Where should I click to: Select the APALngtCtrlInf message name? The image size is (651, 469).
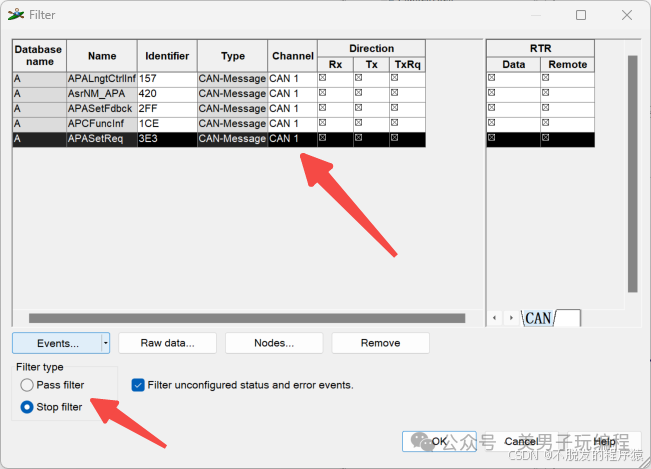point(102,79)
